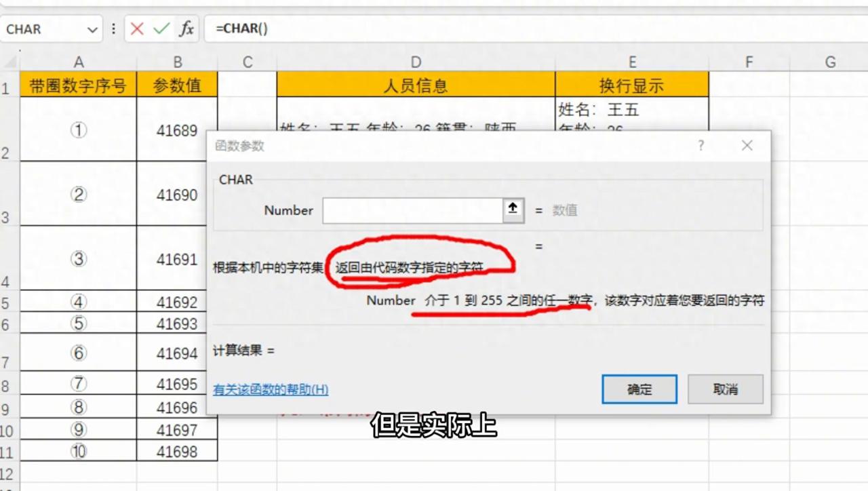This screenshot has height=491, width=868.
Task: Click the 参数值 header cell
Action: coord(178,85)
